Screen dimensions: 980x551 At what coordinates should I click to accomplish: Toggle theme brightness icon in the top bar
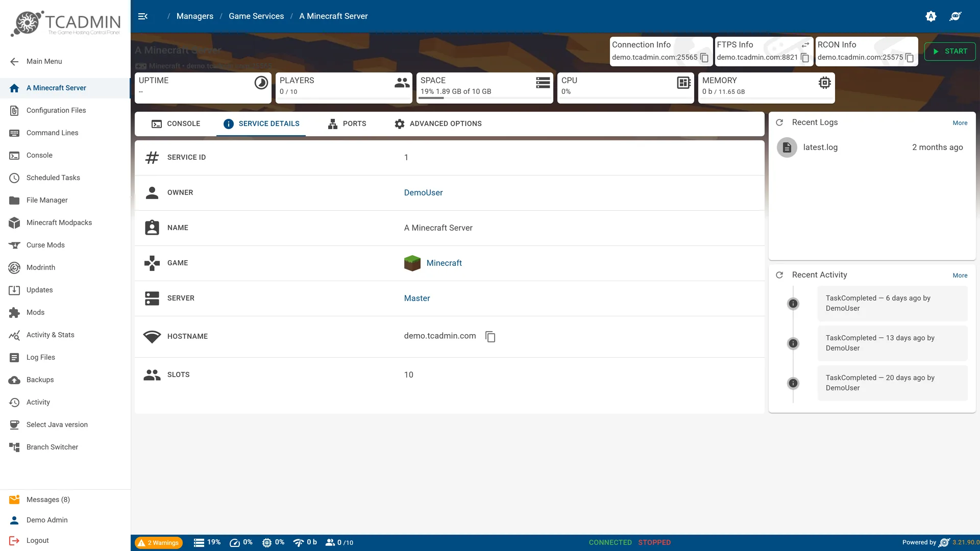coord(931,16)
